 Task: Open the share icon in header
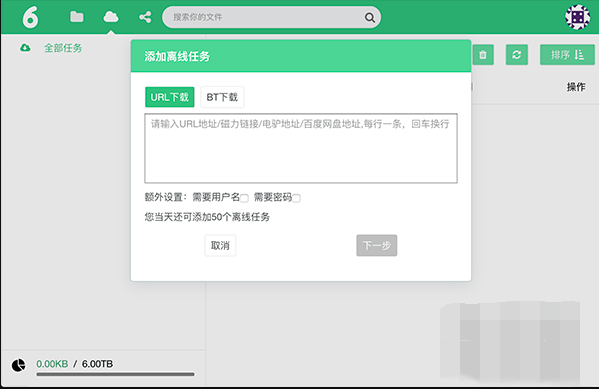pos(145,17)
